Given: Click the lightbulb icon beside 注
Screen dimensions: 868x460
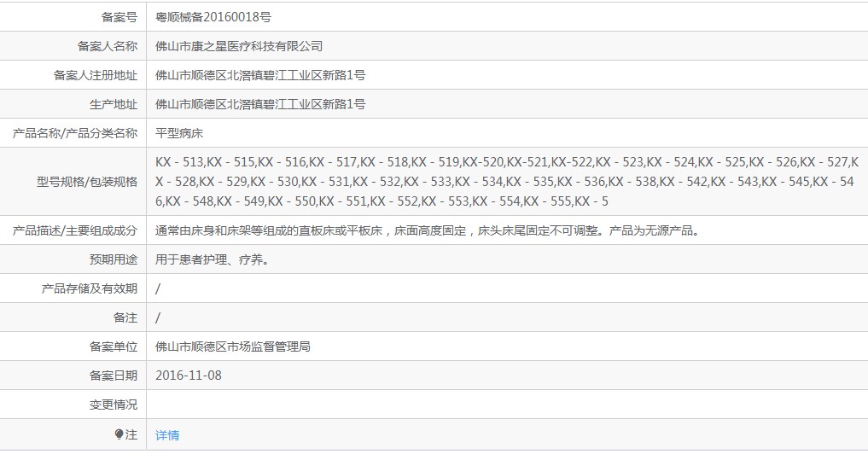Looking at the screenshot, I should pos(119,434).
